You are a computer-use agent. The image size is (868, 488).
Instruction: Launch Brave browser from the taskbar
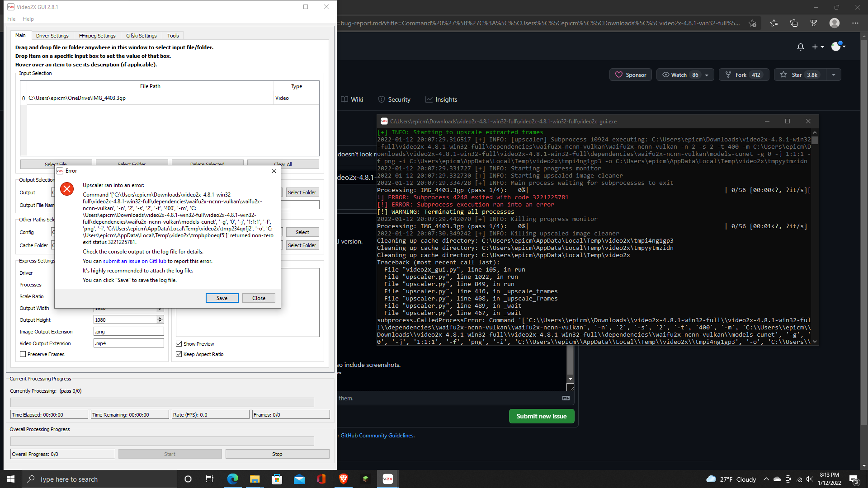(344, 479)
